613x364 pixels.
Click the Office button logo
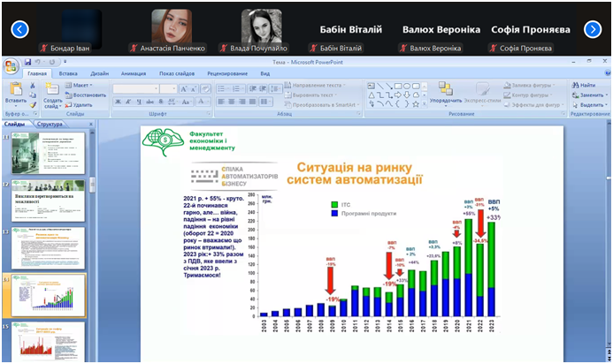click(x=11, y=65)
